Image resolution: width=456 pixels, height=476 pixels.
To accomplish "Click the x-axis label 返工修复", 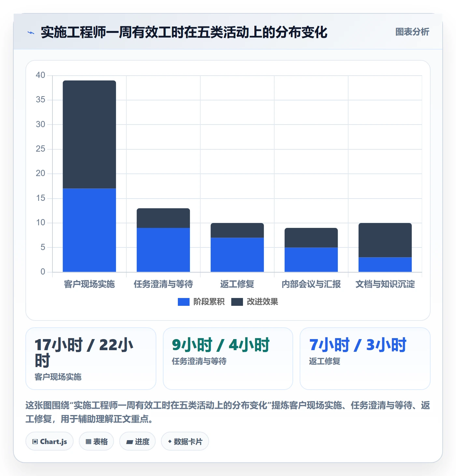I will (237, 284).
